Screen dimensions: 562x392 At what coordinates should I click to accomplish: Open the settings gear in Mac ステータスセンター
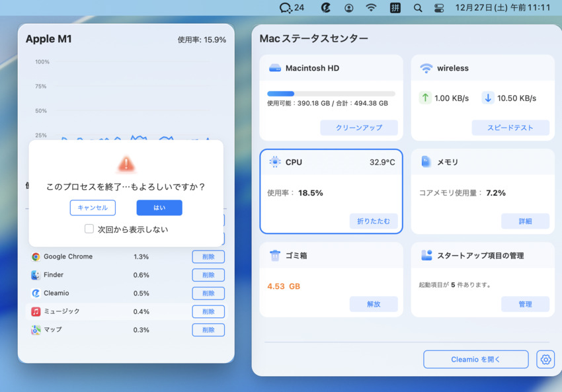545,359
